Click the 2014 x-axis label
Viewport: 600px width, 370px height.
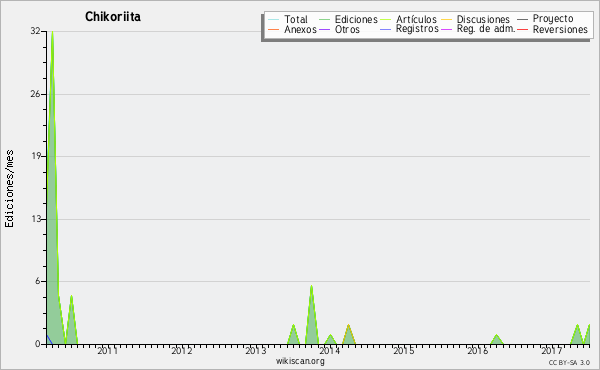tap(330, 351)
